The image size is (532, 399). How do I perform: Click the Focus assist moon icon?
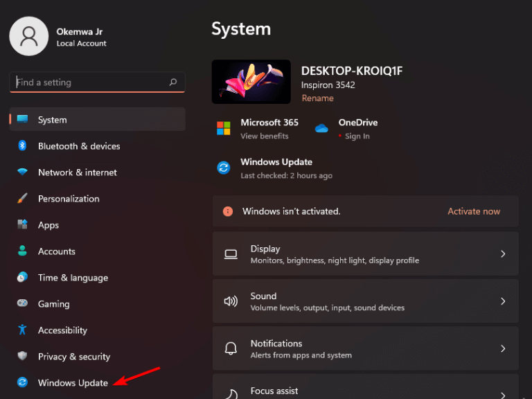231,394
